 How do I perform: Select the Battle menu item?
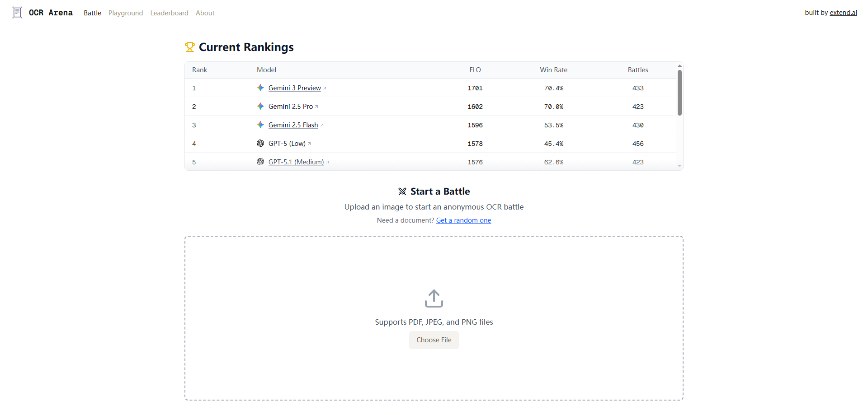[92, 13]
